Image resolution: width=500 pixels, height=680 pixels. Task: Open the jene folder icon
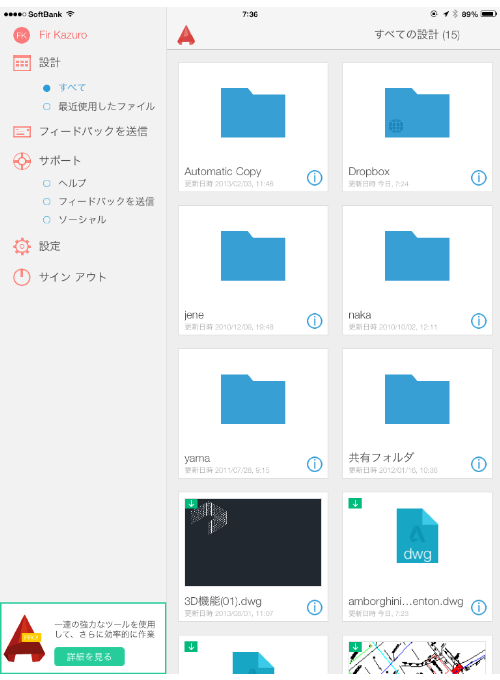tap(253, 256)
